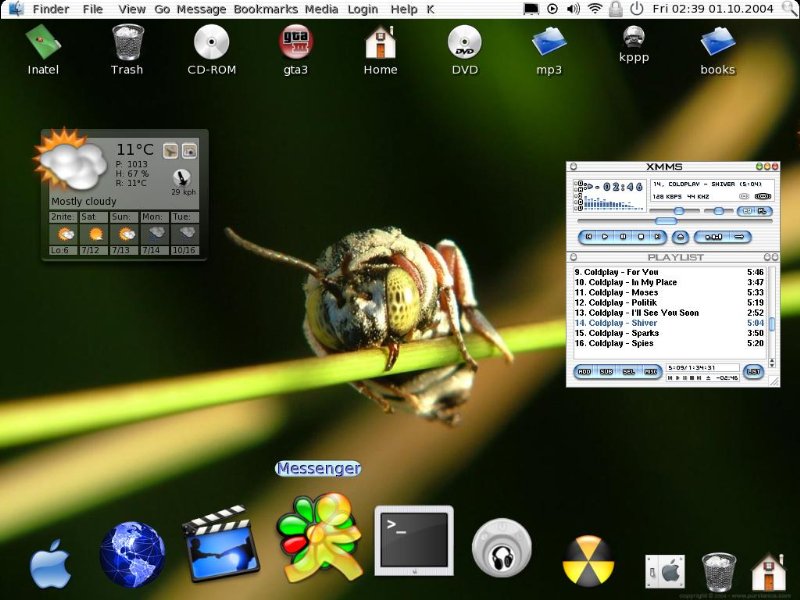Click the weather widget camera button
This screenshot has height=600, width=800.
(189, 151)
